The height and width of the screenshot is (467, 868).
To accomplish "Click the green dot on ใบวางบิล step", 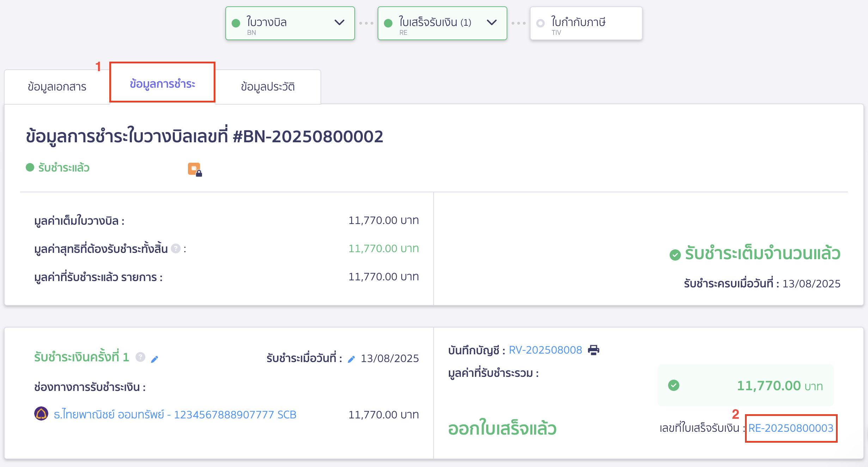I will [x=236, y=23].
